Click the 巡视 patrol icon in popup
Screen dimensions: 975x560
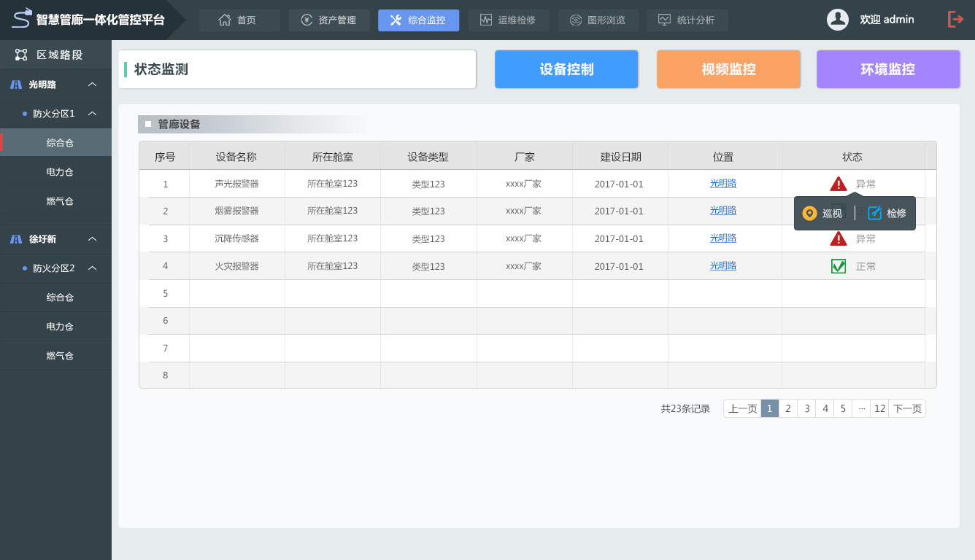click(x=809, y=214)
